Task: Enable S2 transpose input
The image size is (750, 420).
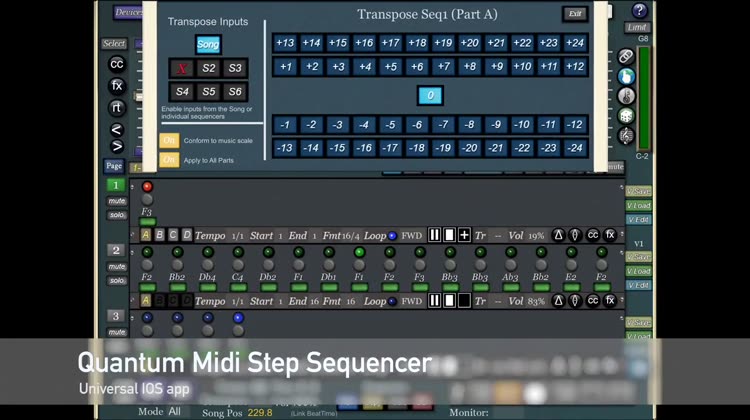Action: pyautogui.click(x=209, y=68)
